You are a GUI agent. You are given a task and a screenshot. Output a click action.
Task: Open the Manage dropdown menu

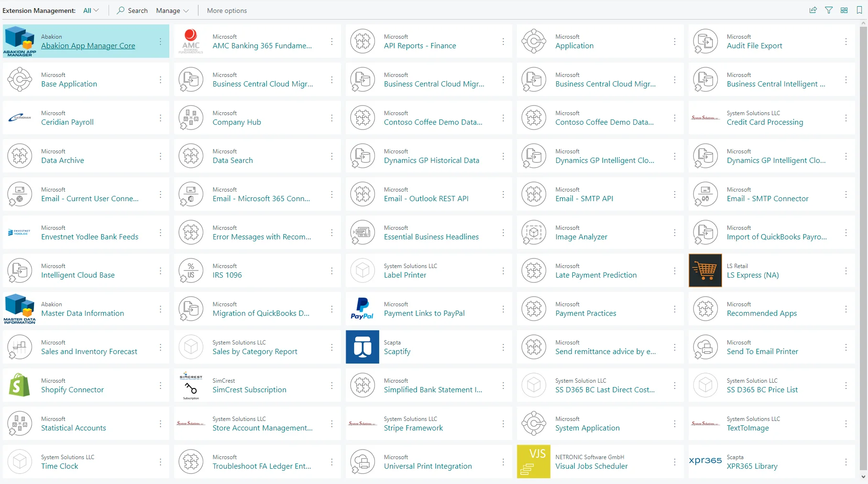click(x=172, y=11)
